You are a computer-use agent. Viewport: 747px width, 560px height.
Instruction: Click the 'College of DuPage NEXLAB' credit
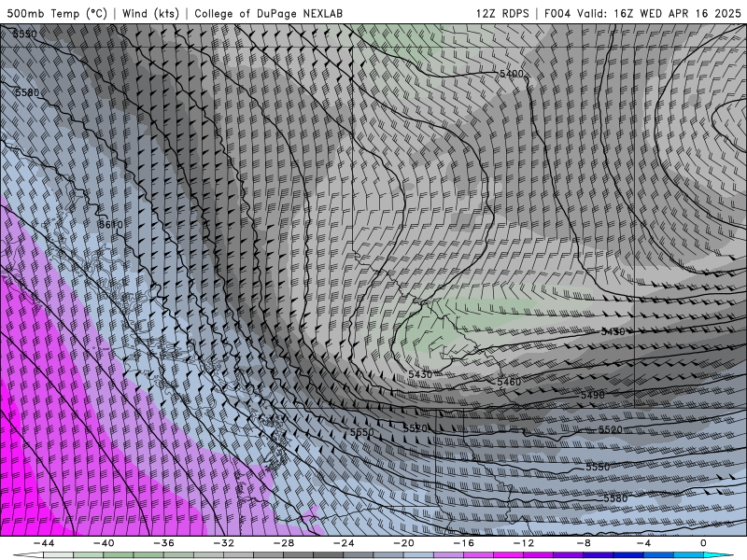(268, 13)
